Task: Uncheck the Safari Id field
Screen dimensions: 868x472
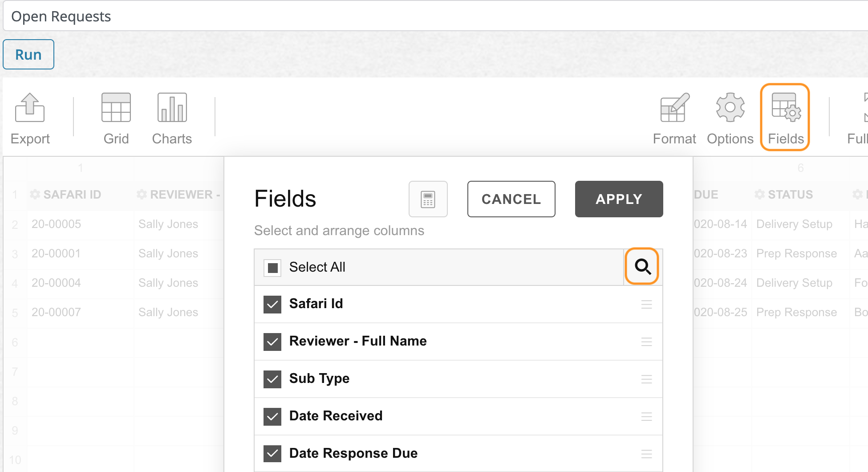Action: tap(272, 305)
